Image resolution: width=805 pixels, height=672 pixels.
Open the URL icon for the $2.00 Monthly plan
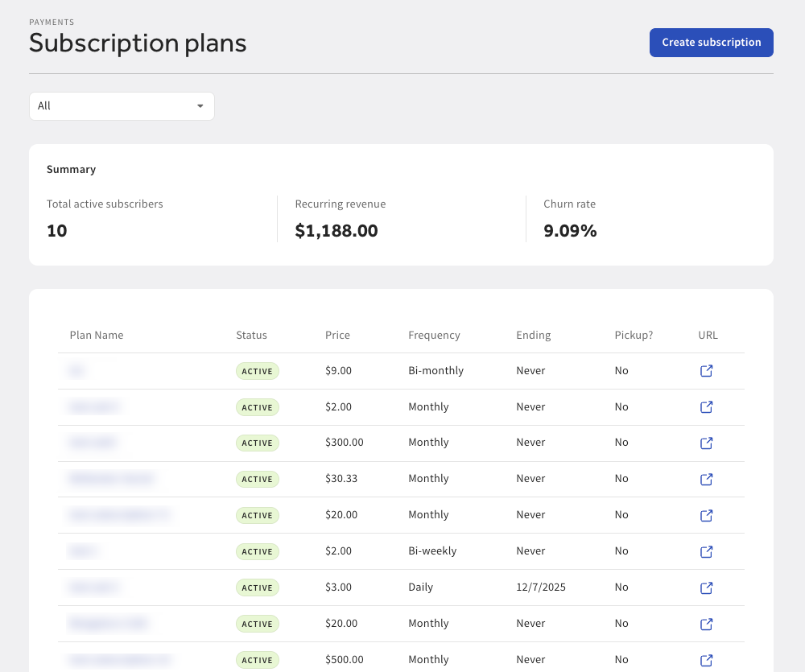(706, 407)
